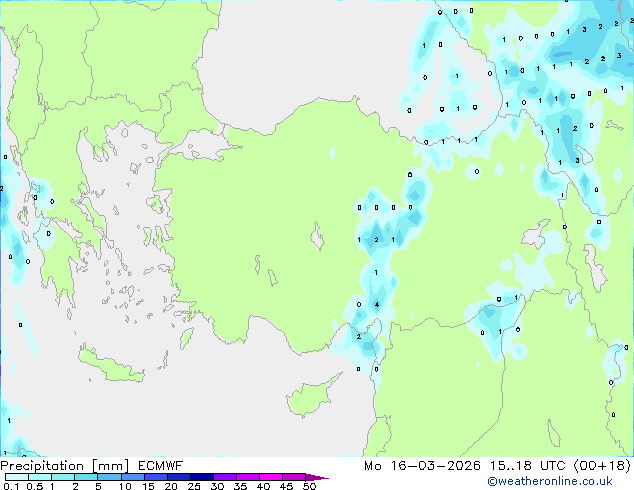Pick the purple swatch between 30 and 35
Screen dimensions: 634x490
(229, 477)
